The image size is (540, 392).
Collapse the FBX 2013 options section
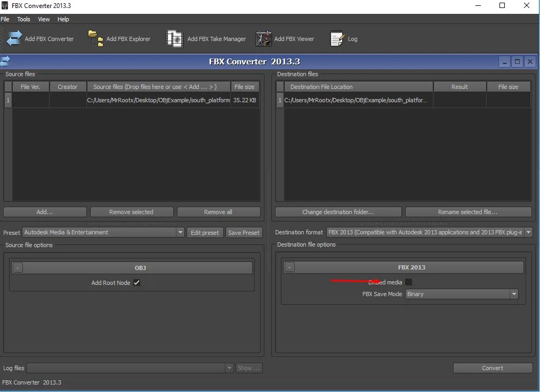289,267
